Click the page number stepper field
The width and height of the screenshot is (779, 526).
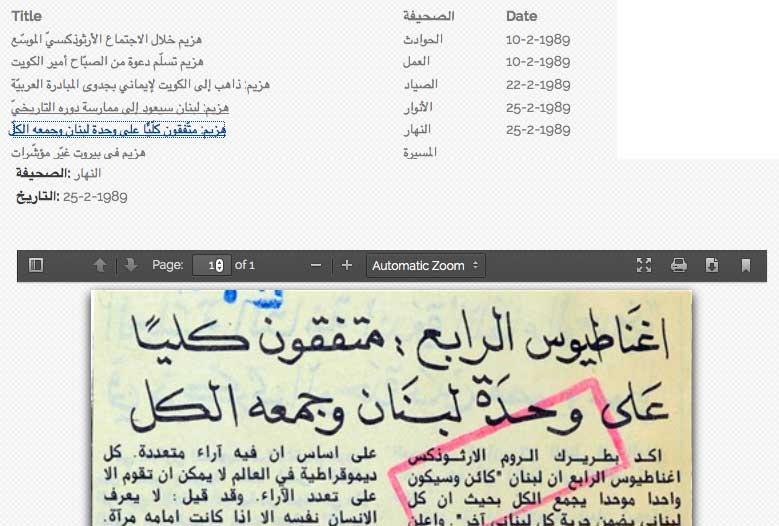212,265
